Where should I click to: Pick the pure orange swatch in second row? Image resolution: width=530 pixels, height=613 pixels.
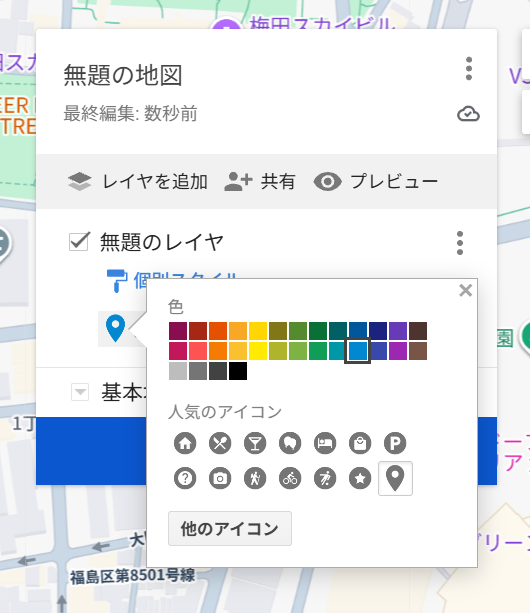click(218, 351)
